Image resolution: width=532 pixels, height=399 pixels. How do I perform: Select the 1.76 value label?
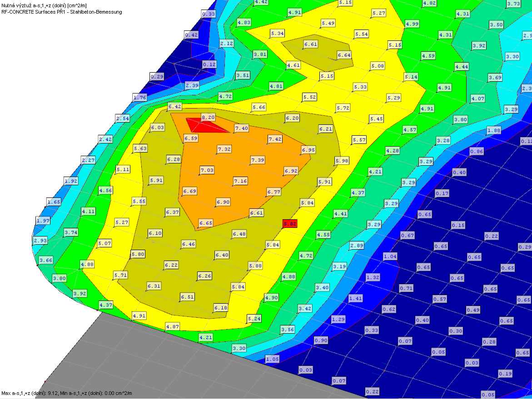[140, 98]
